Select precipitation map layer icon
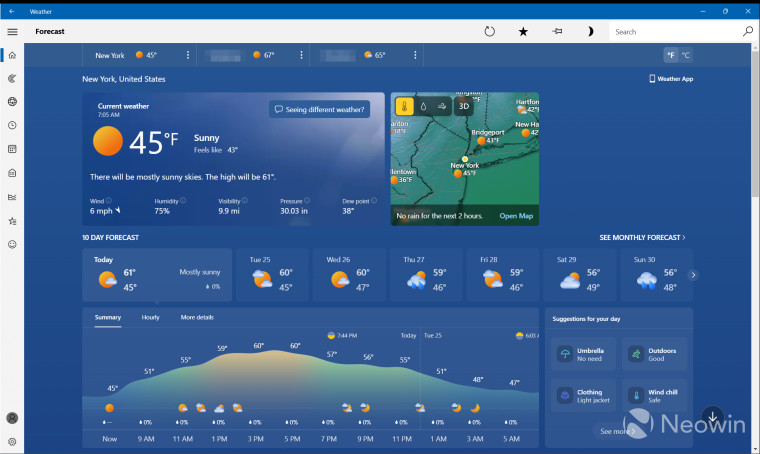The height and width of the screenshot is (454, 760). point(423,106)
